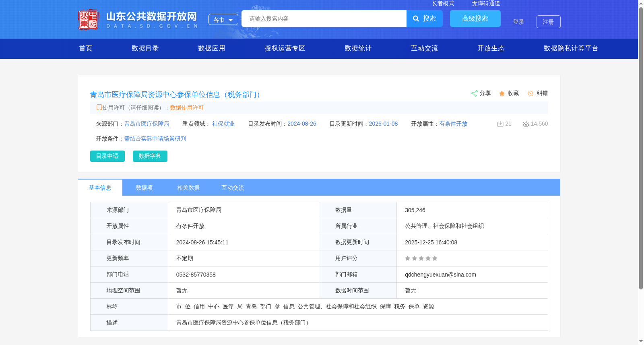Click catalog publish time 2024-08-26 15:45:11
644x345 pixels.
(x=202, y=242)
